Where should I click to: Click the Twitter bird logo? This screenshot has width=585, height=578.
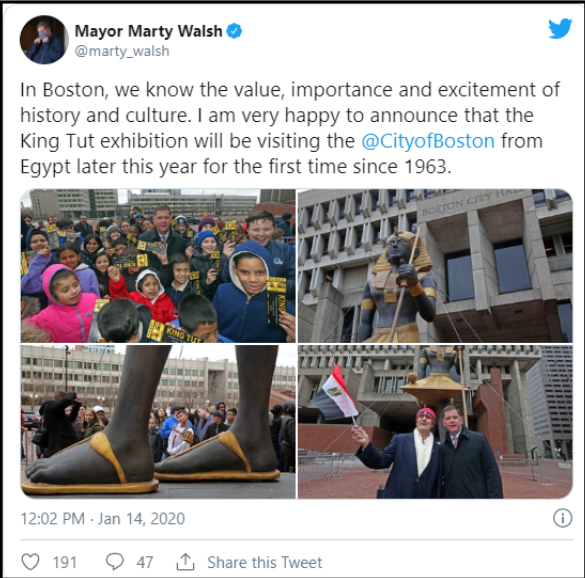(x=560, y=29)
